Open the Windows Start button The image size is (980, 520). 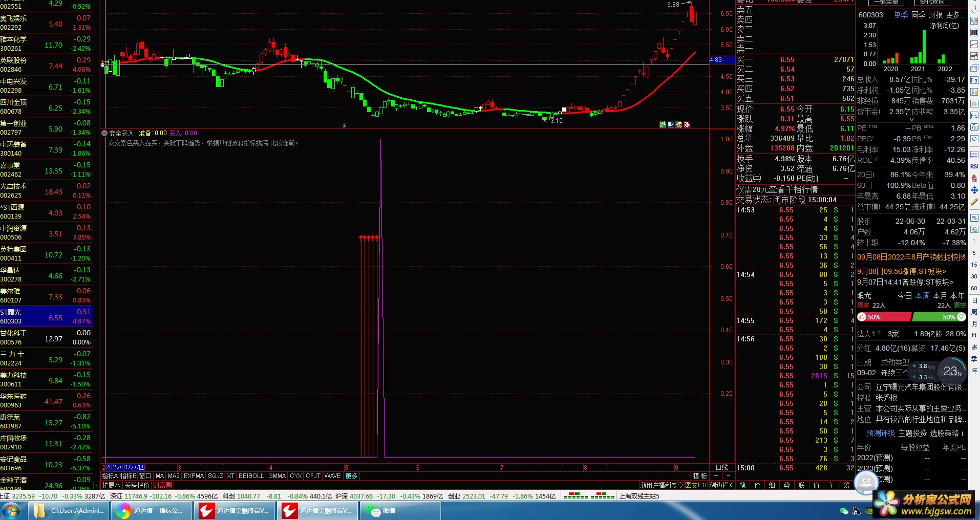coord(11,511)
